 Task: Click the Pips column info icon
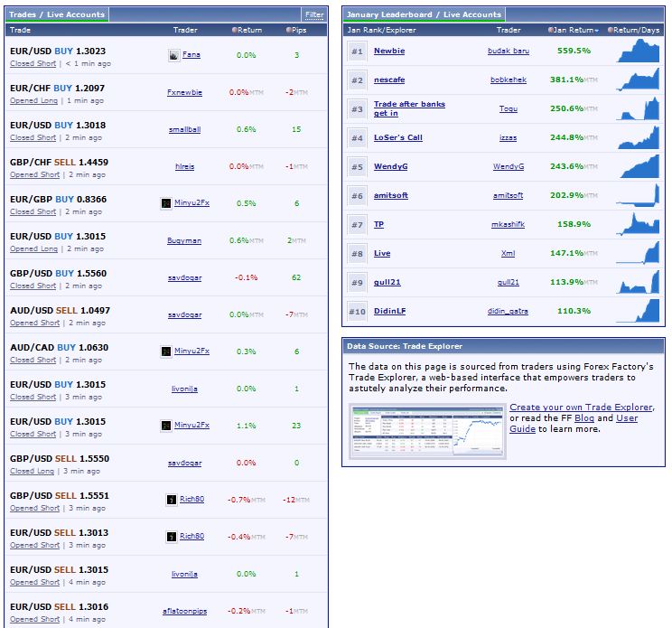pos(289,30)
